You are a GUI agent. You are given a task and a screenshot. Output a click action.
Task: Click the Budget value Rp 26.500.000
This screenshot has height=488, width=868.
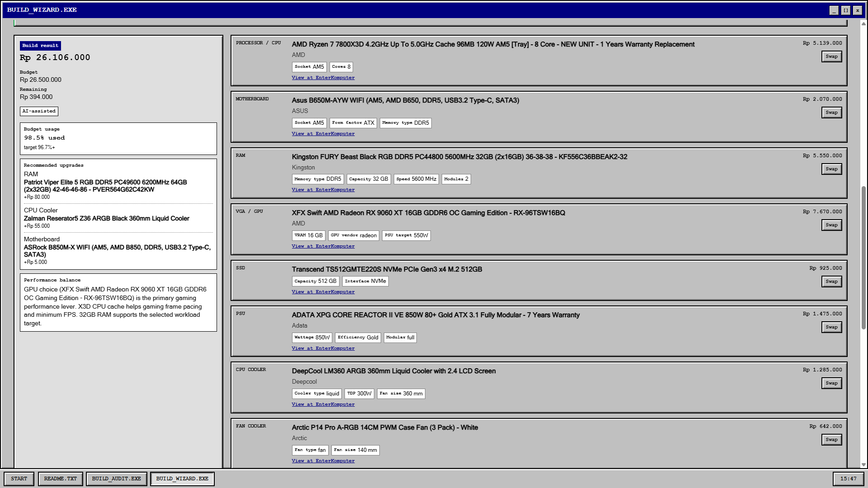[41, 80]
